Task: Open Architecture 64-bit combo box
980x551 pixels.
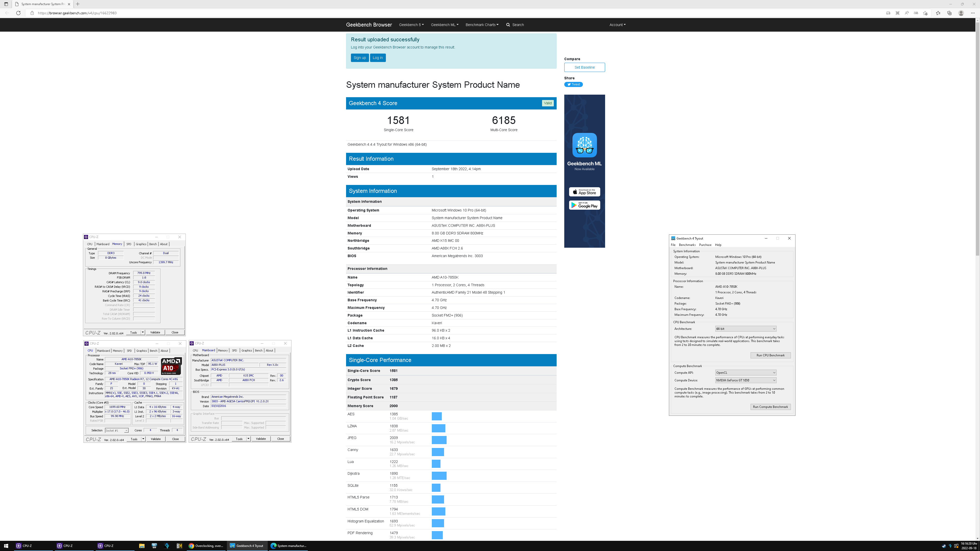Action: coord(745,329)
